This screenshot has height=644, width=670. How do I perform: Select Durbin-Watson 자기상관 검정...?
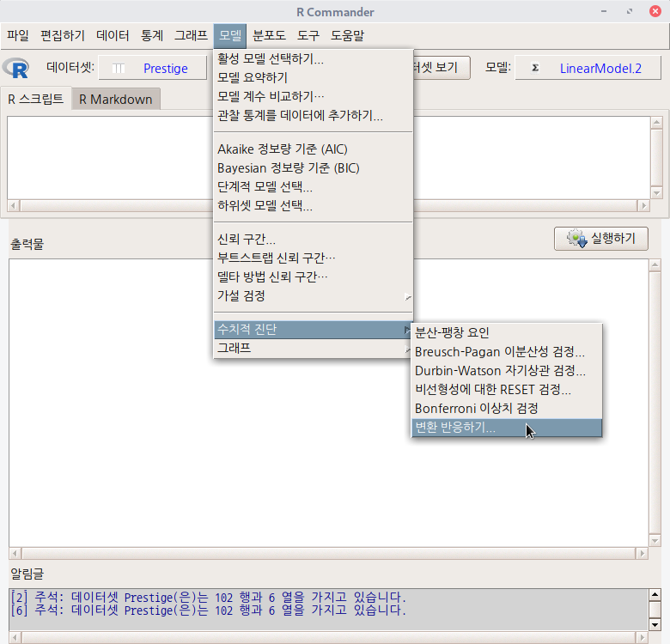pos(507,370)
